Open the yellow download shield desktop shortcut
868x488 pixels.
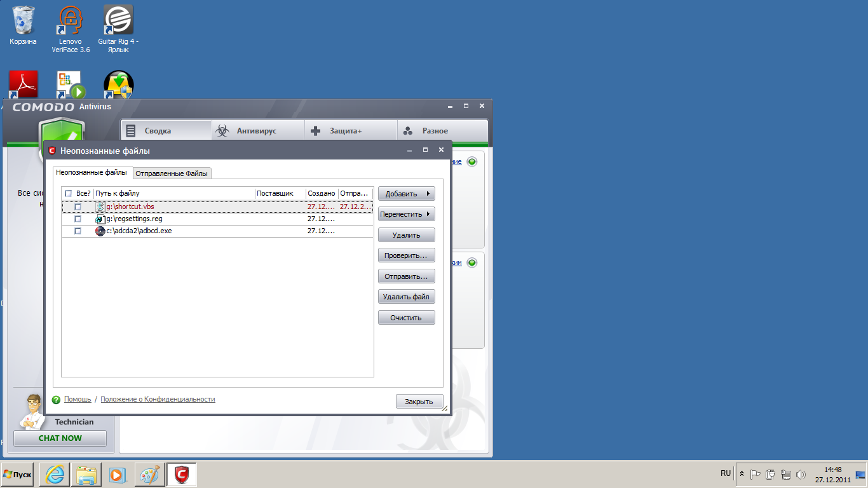(118, 85)
